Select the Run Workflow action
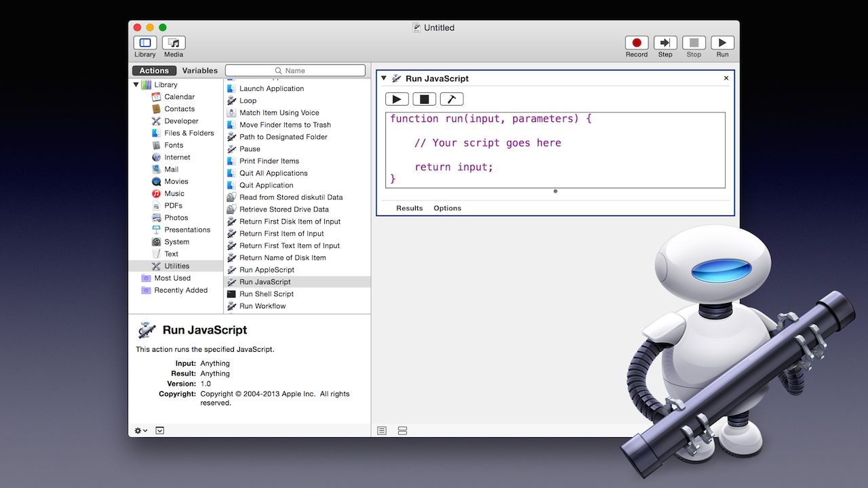Screen dimensions: 868x488 pos(262,306)
